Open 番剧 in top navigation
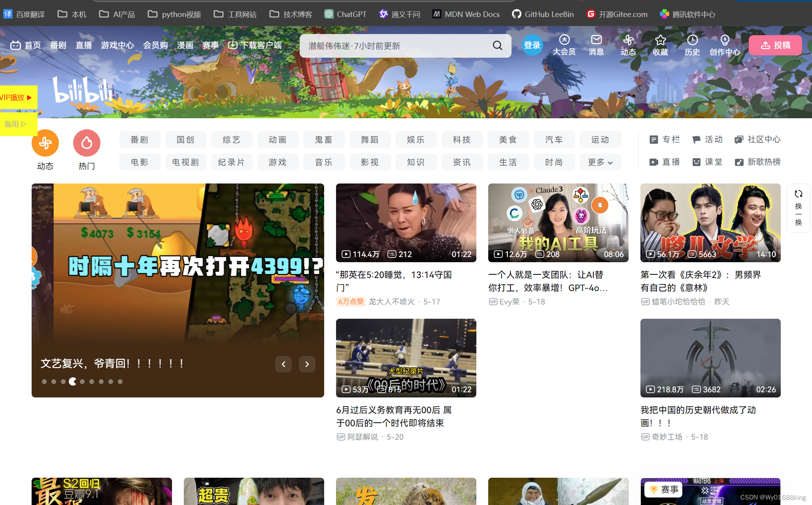 (58, 45)
